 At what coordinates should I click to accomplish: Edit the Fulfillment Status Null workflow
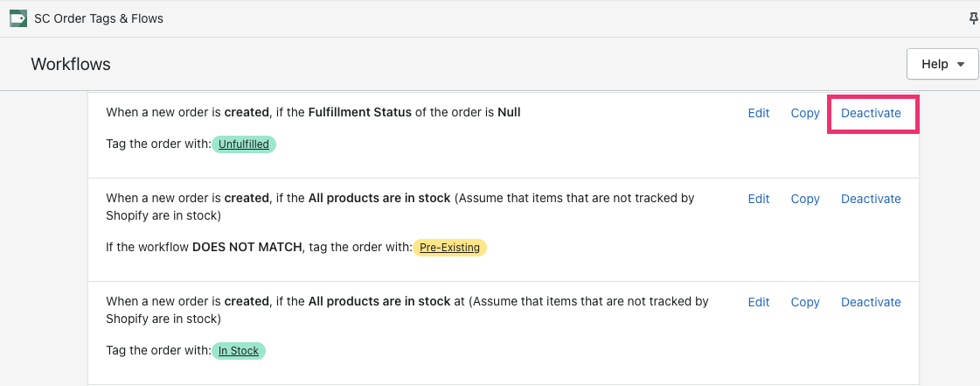[x=759, y=113]
